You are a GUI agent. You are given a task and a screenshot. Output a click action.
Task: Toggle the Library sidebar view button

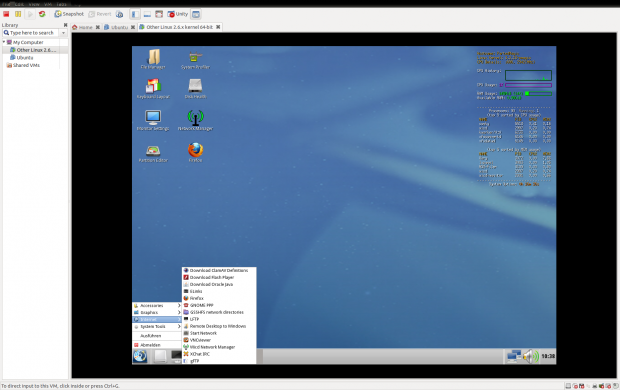pos(135,14)
